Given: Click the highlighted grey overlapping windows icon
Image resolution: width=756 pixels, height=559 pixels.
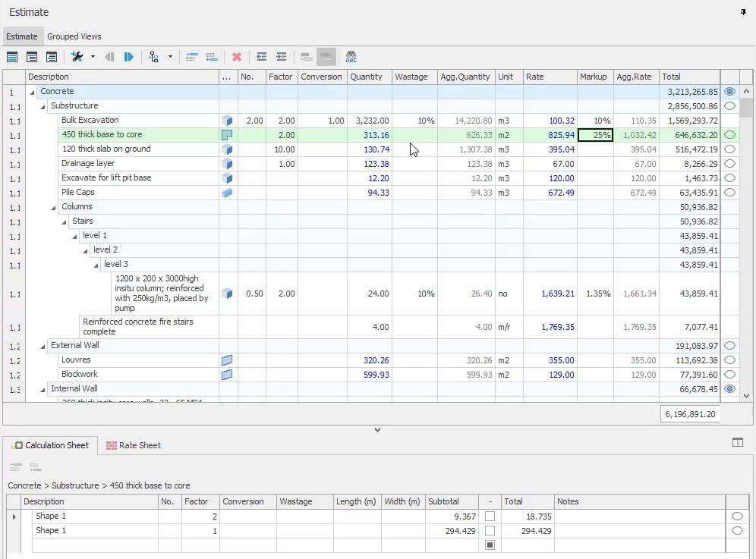Looking at the screenshot, I should (x=326, y=57).
